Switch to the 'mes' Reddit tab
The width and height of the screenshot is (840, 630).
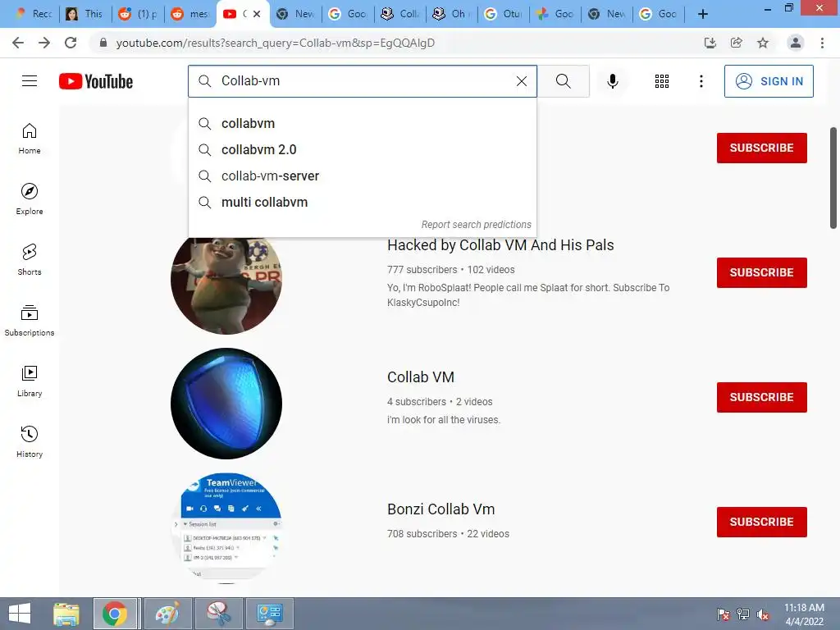(189, 14)
